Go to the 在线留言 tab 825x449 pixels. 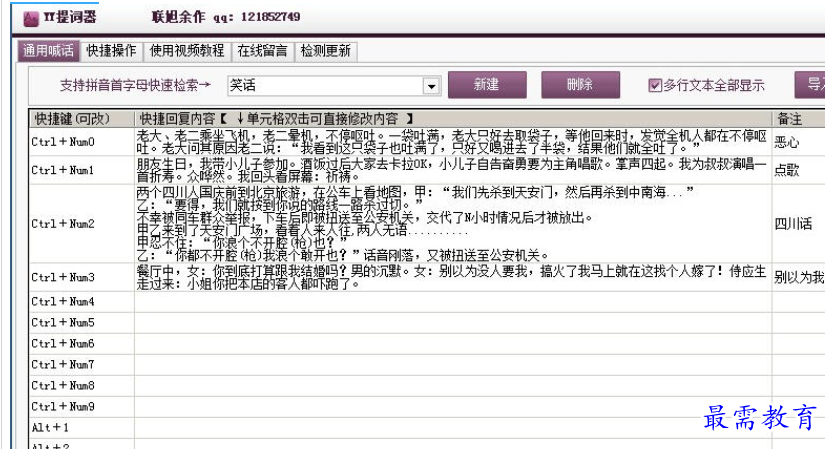262,51
